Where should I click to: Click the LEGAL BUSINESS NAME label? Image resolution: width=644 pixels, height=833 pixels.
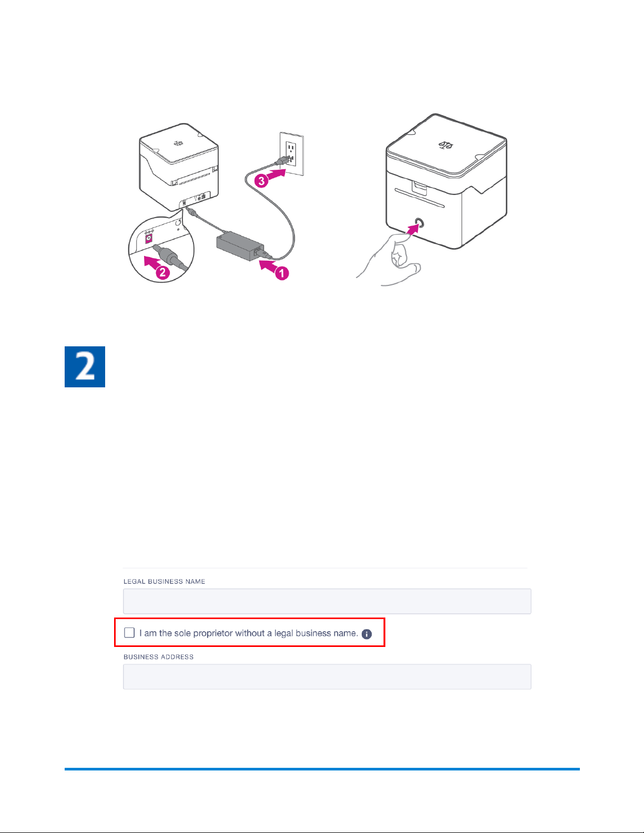(x=164, y=581)
